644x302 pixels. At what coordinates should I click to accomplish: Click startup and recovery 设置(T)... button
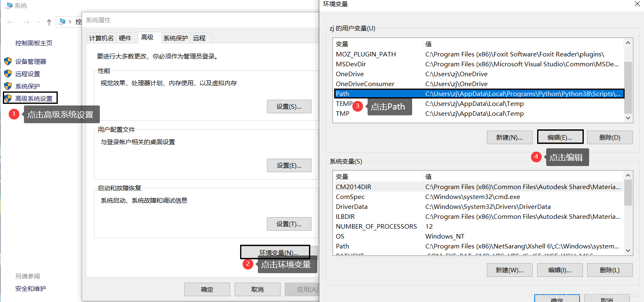point(289,224)
